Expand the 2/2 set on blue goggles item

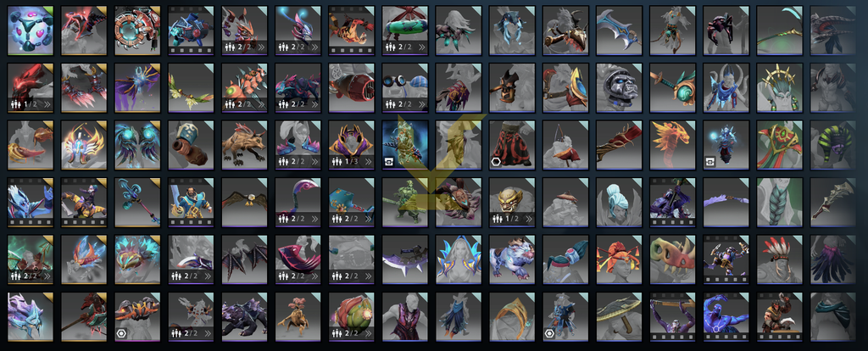pyautogui.click(x=422, y=104)
